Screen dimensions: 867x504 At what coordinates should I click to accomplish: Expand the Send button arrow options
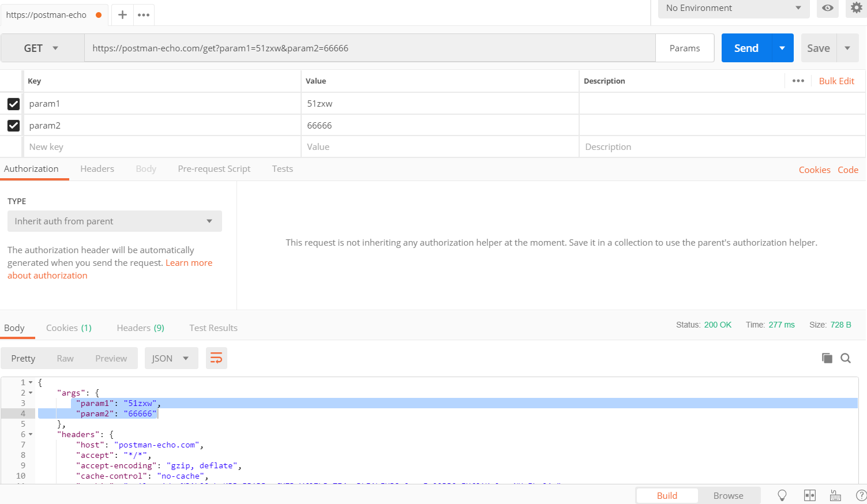(x=782, y=48)
